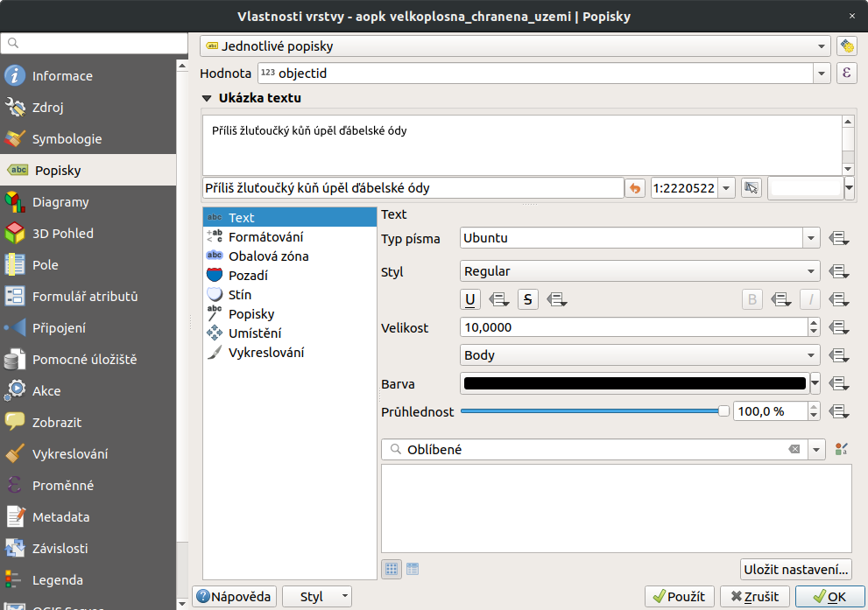Open data-defined override for Průhlednost
Screen dimensions: 868x610
point(839,411)
